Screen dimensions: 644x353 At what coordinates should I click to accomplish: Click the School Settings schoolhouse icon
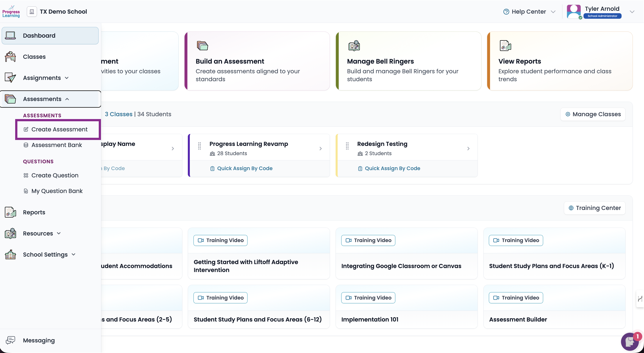coord(10,255)
